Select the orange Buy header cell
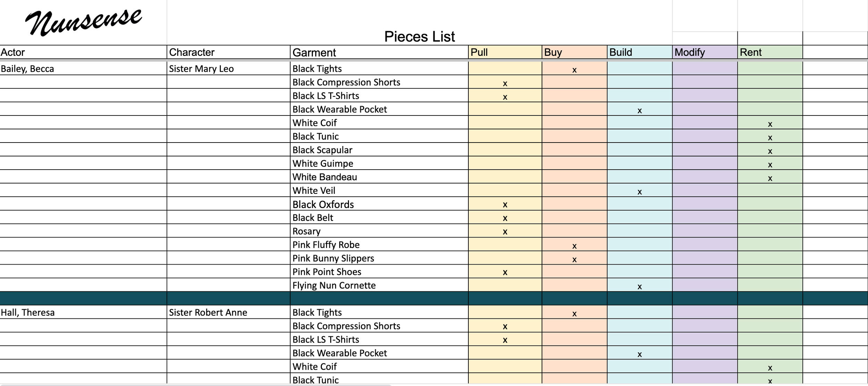 [x=575, y=52]
